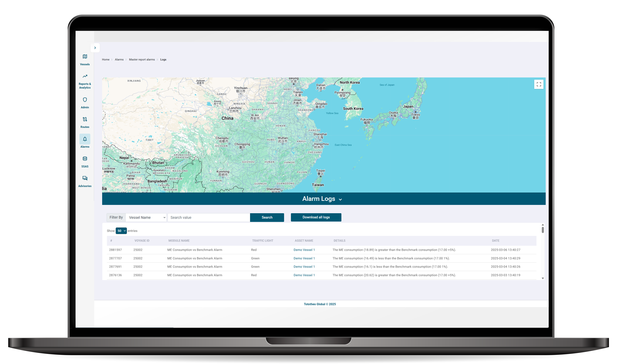Screen dimensions: 622x364
Task: Click the Search value input field
Action: pyautogui.click(x=209, y=218)
